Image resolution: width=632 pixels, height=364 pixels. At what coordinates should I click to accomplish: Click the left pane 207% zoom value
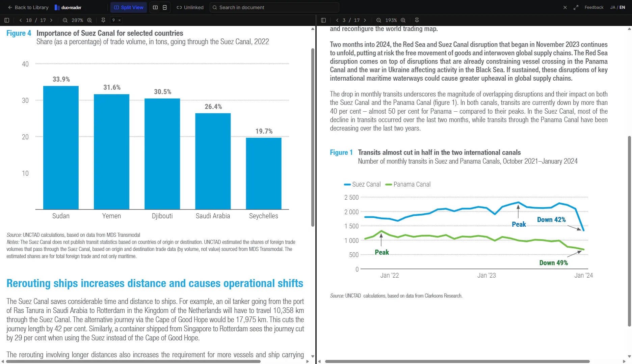click(x=77, y=20)
